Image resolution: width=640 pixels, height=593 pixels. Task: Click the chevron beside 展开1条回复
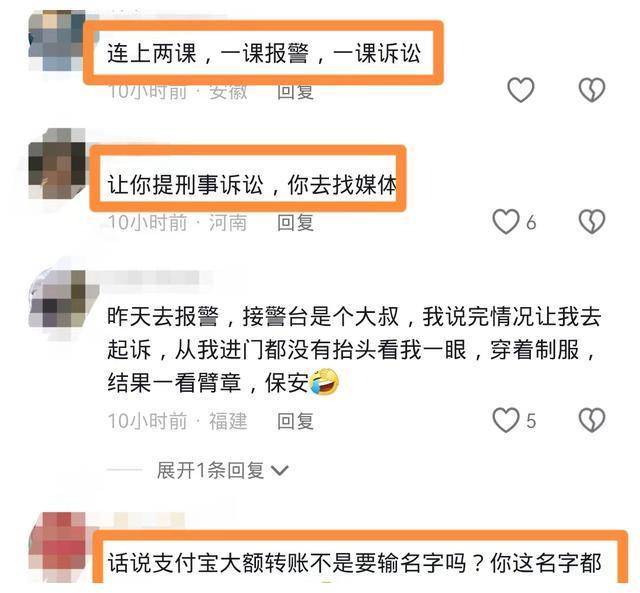coord(280,471)
